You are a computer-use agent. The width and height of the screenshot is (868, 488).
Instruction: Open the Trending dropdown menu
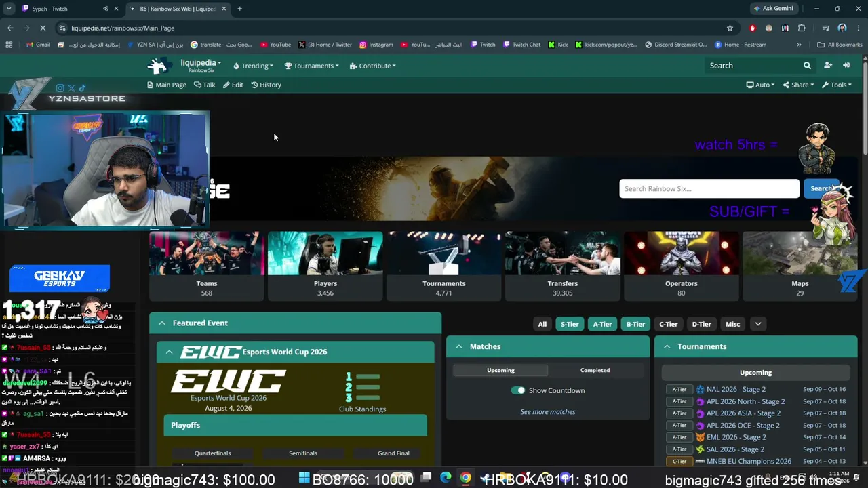point(253,66)
